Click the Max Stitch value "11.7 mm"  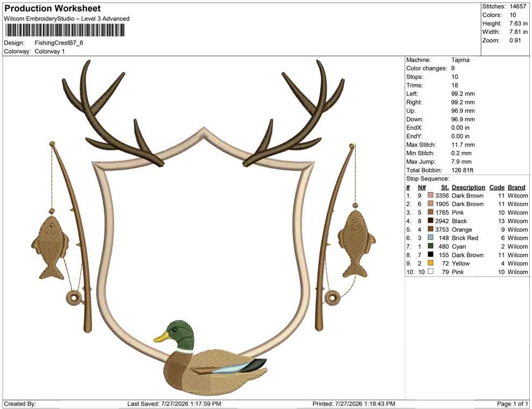463,145
